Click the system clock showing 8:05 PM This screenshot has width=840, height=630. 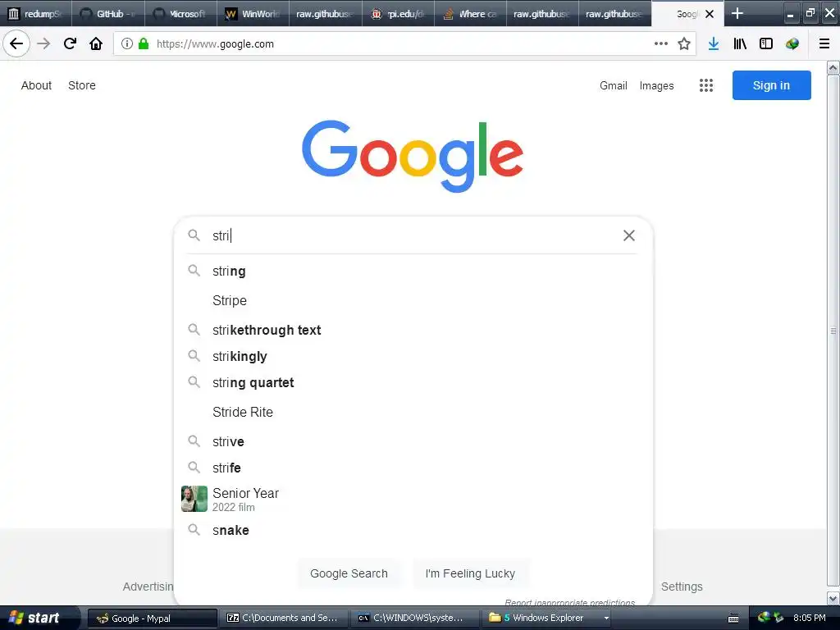click(x=809, y=618)
